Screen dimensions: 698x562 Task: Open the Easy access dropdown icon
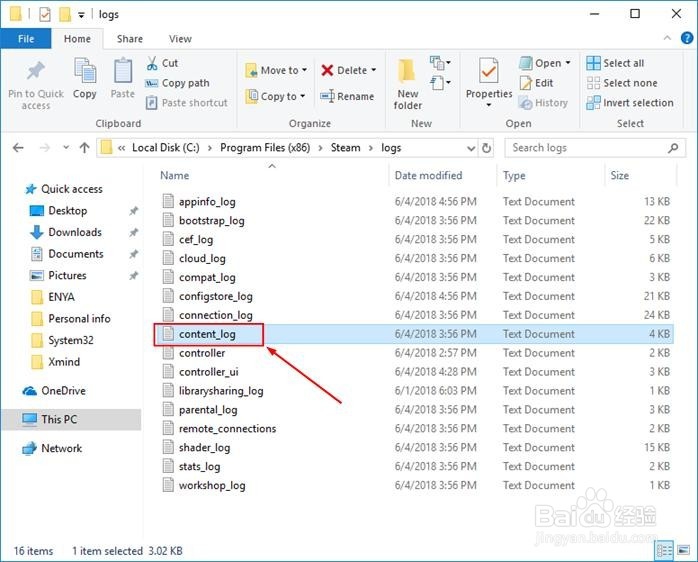(440, 82)
